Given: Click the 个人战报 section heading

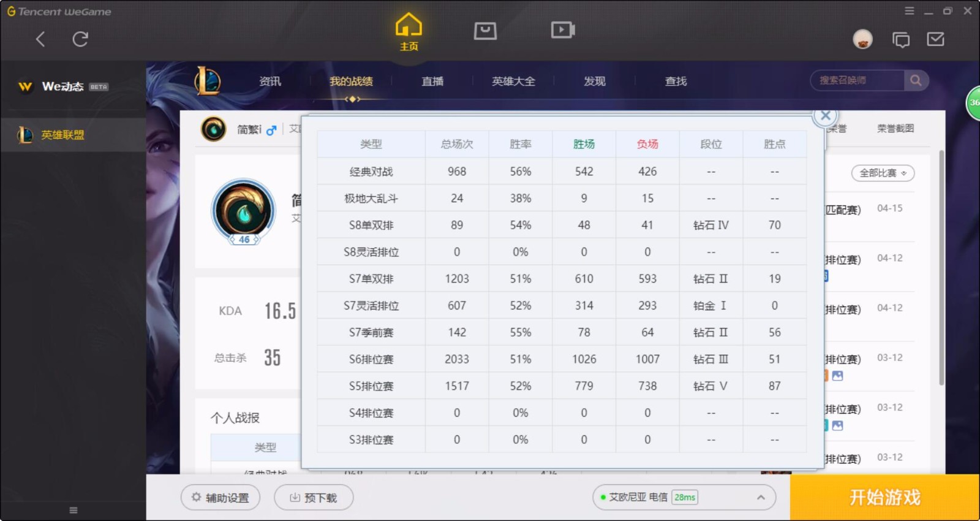Looking at the screenshot, I should (235, 418).
